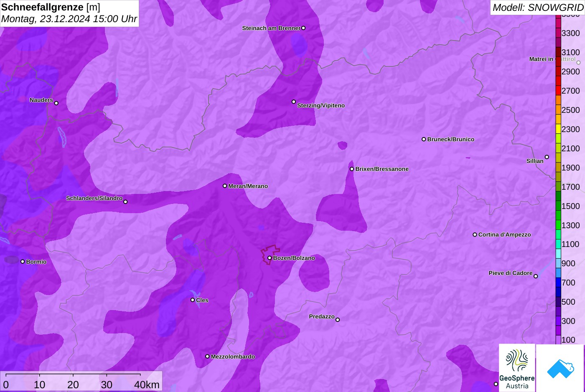Click the GeoSphere Austria logo

pos(517,368)
